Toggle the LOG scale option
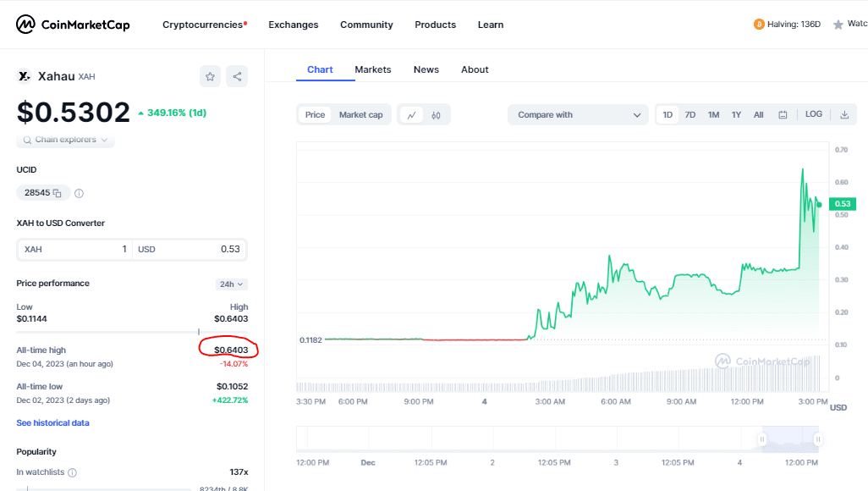Screen dimensions: 868x491 813,114
